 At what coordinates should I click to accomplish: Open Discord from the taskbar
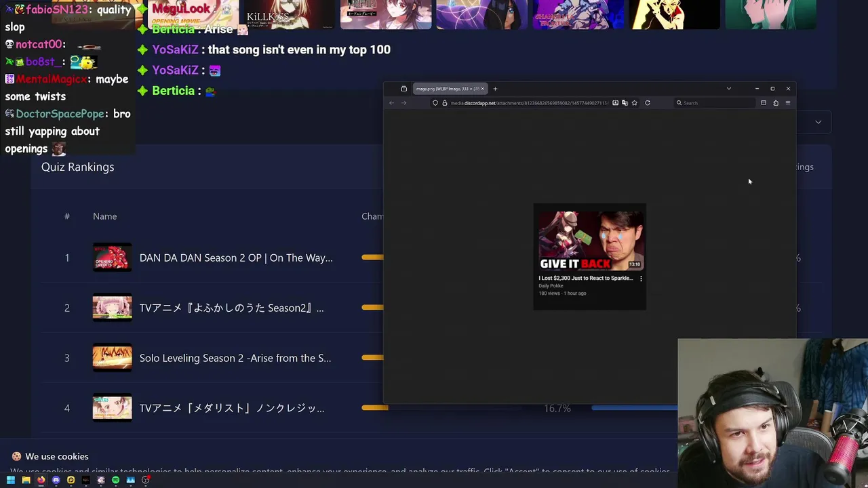tap(56, 480)
